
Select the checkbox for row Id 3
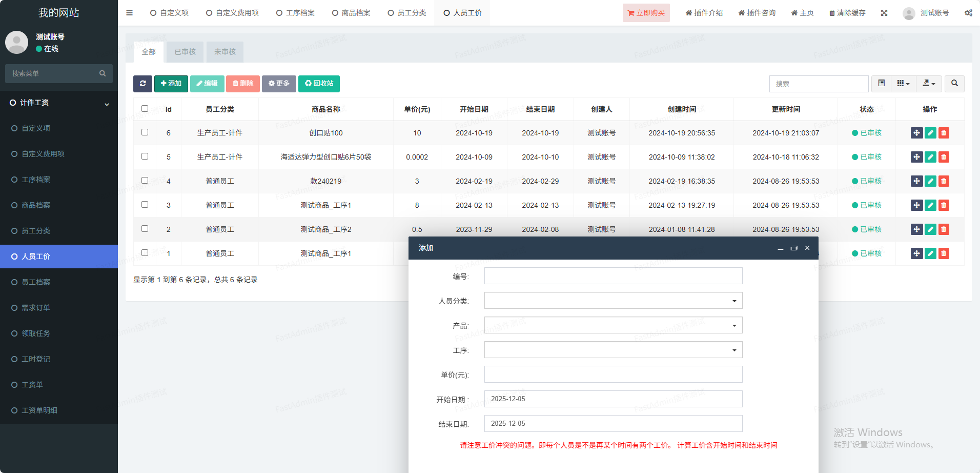click(x=145, y=205)
